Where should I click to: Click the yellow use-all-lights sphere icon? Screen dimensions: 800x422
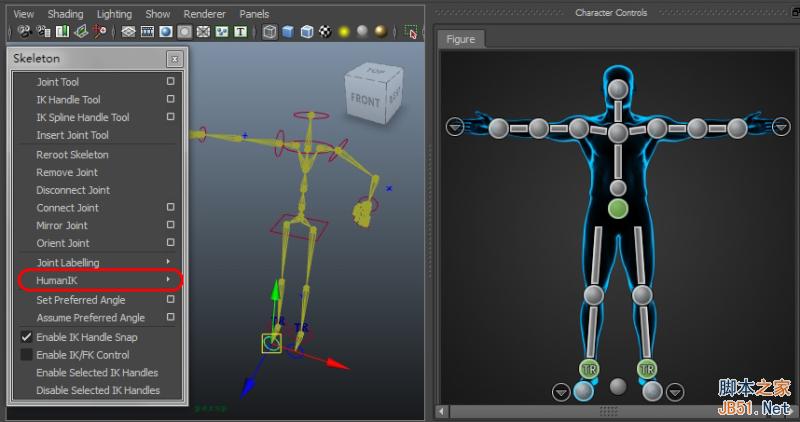click(x=344, y=32)
